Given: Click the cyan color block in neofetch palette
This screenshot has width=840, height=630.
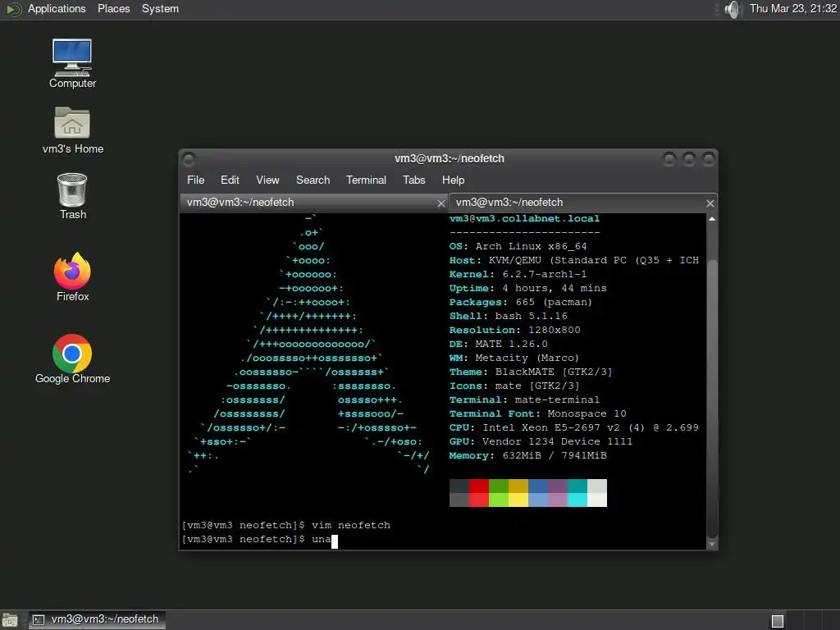Looking at the screenshot, I should (x=577, y=500).
